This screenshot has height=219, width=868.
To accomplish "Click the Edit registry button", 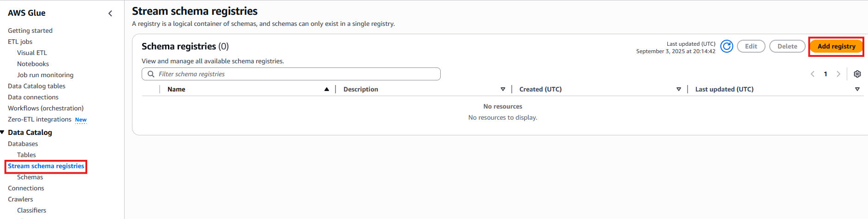I will [x=751, y=46].
